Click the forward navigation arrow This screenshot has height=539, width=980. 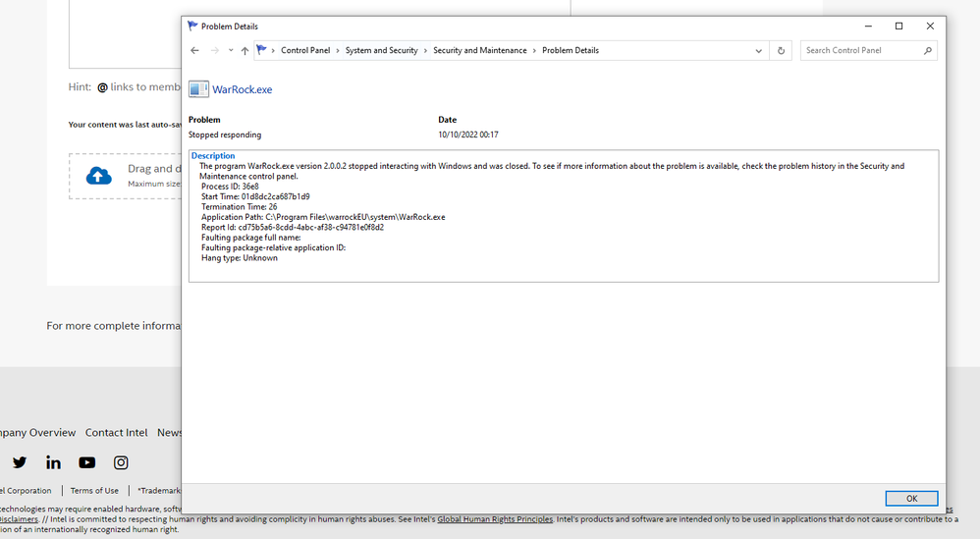point(214,51)
